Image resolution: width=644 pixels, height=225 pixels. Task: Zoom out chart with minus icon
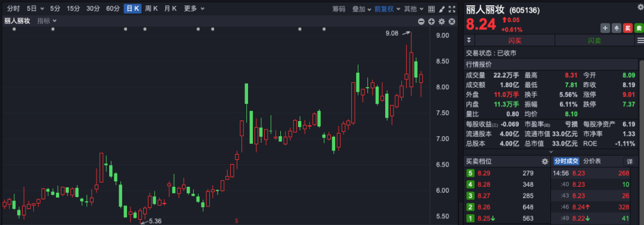click(422, 21)
